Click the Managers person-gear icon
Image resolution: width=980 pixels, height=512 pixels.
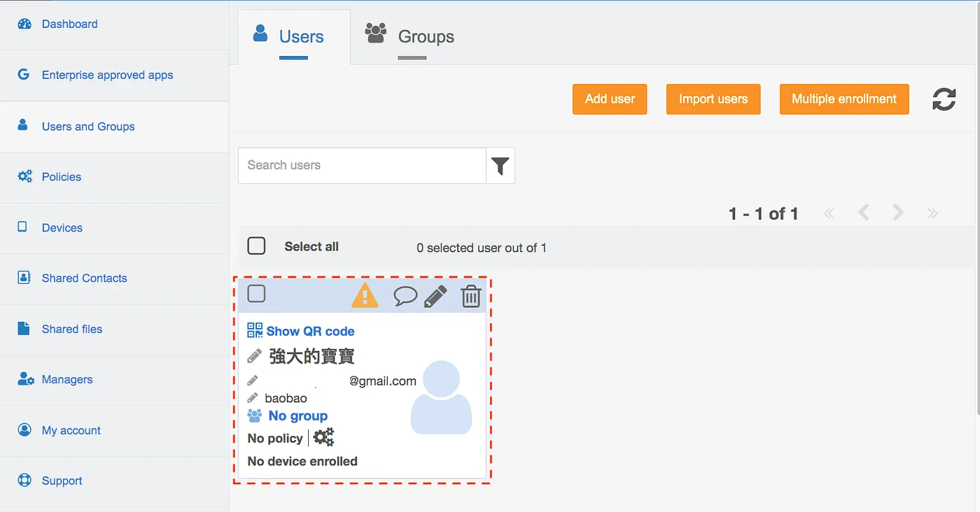coord(26,379)
